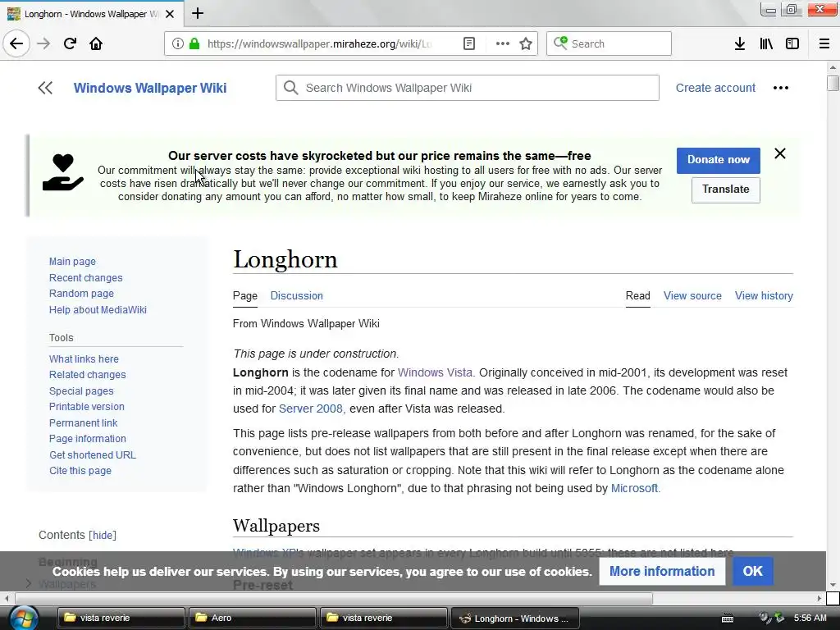840x630 pixels.
Task: Open a new tab with plus button
Action: pyautogui.click(x=198, y=13)
